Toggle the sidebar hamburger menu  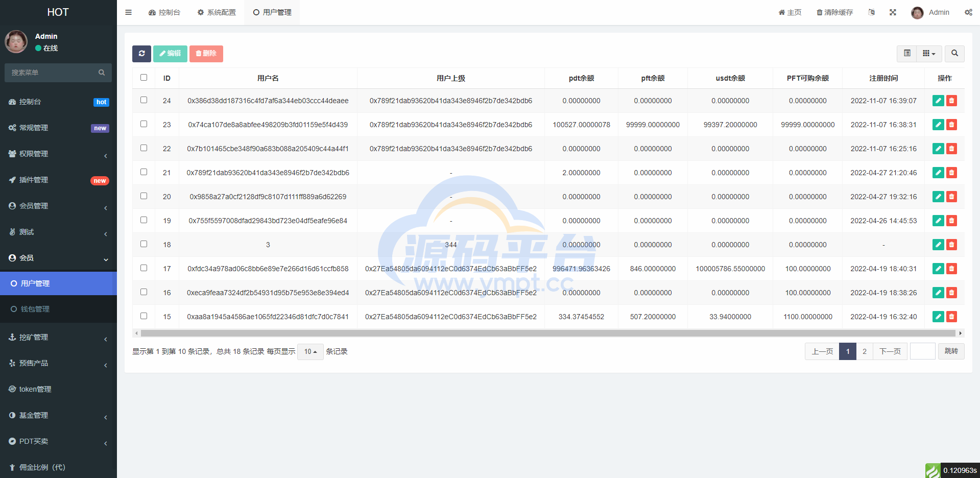129,12
